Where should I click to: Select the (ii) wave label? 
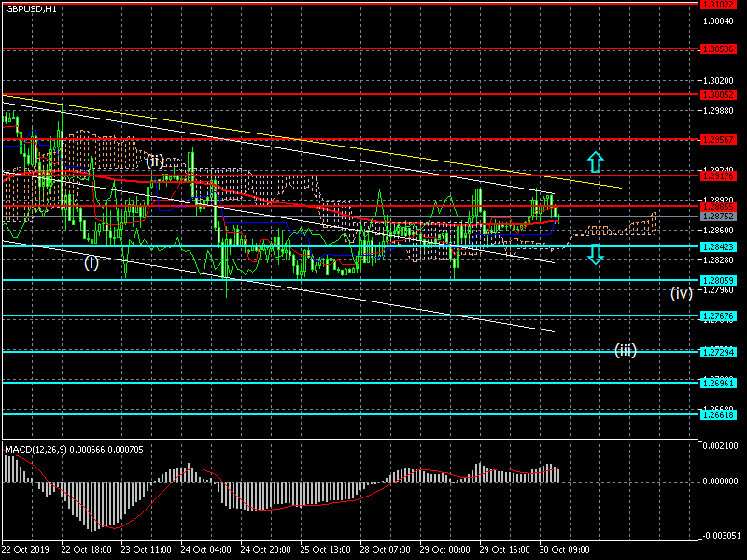click(x=154, y=161)
